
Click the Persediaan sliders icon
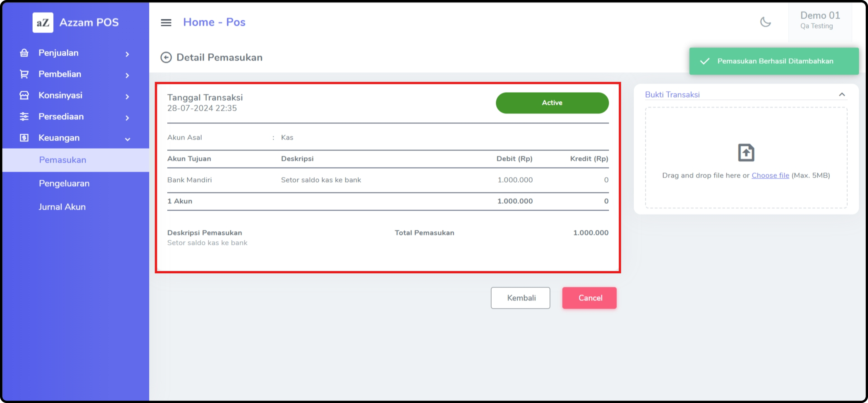pyautogui.click(x=24, y=117)
